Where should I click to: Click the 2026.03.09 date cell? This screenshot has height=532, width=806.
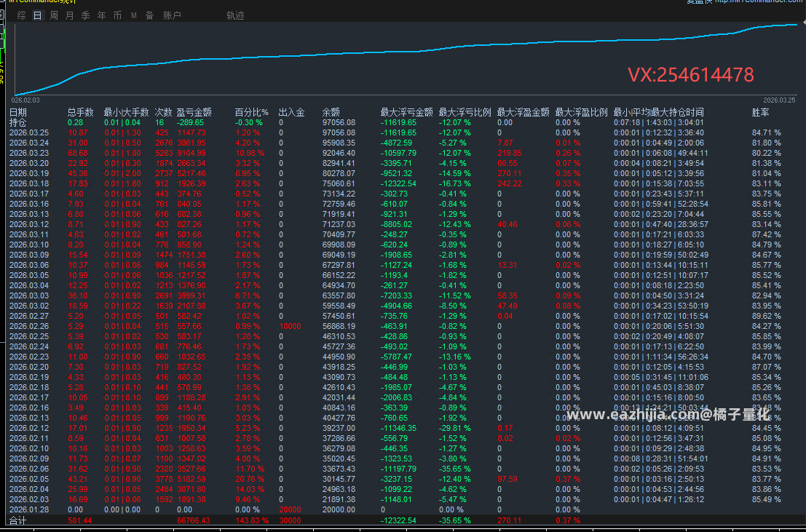pyautogui.click(x=29, y=255)
